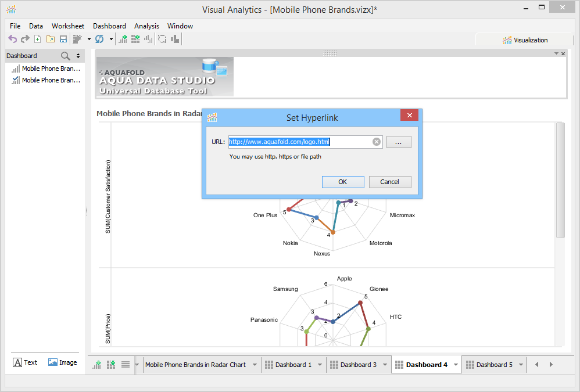This screenshot has width=580, height=392.
Task: Click the duplicate worksheet bars icon
Action: pos(148,39)
